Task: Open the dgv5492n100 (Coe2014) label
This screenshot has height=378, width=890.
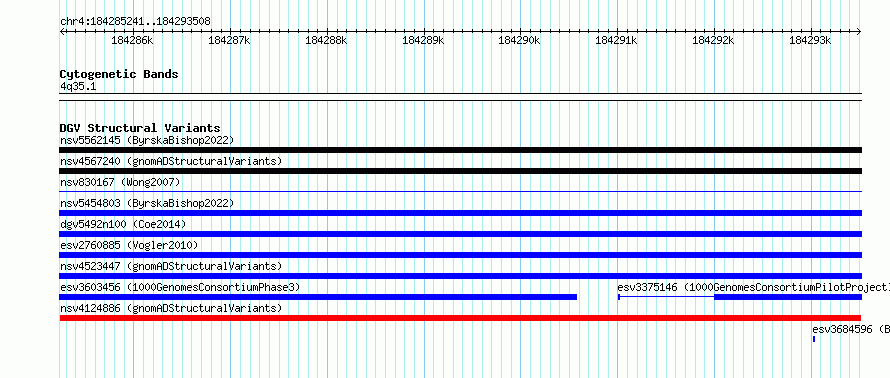Action: coord(123,224)
